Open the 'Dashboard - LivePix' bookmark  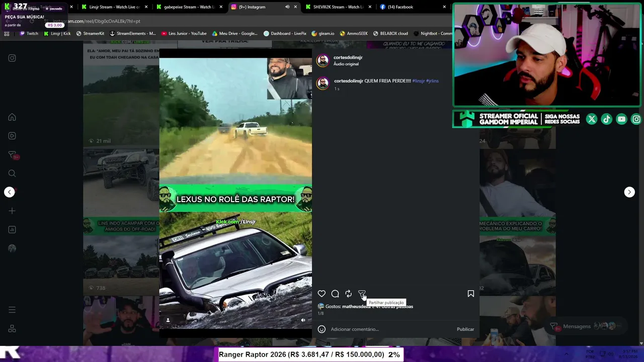click(285, 34)
